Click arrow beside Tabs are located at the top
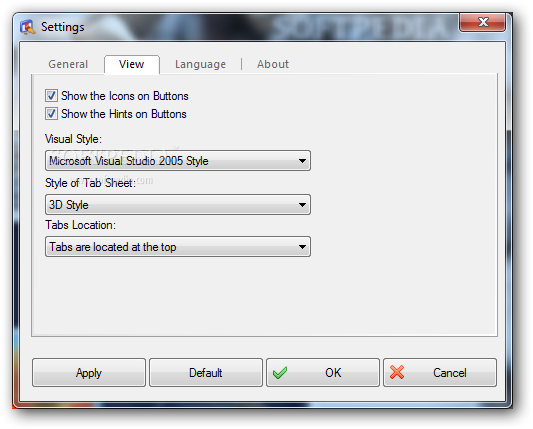Screen dimensions: 533x429 click(302, 247)
